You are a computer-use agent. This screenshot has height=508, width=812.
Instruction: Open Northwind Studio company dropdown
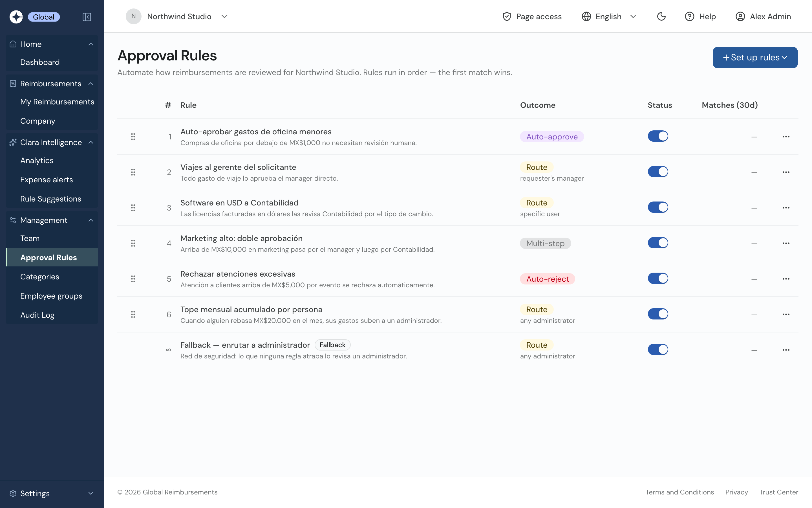pyautogui.click(x=177, y=16)
